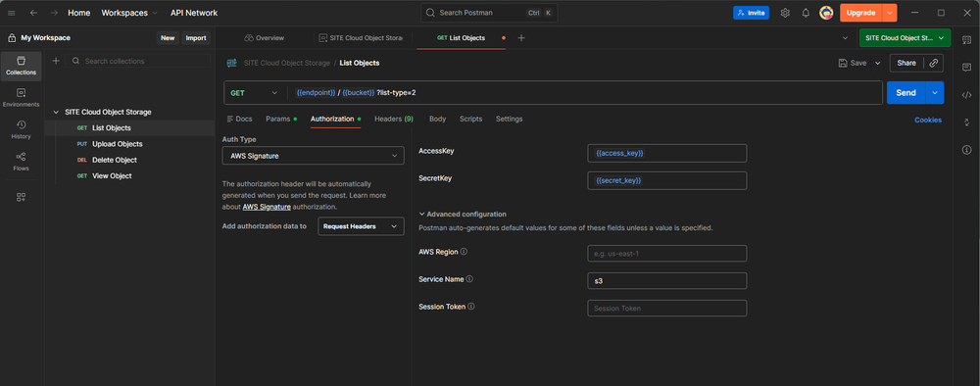Screen dimensions: 980x386
Task: Select the View Object request
Action: (x=130, y=176)
